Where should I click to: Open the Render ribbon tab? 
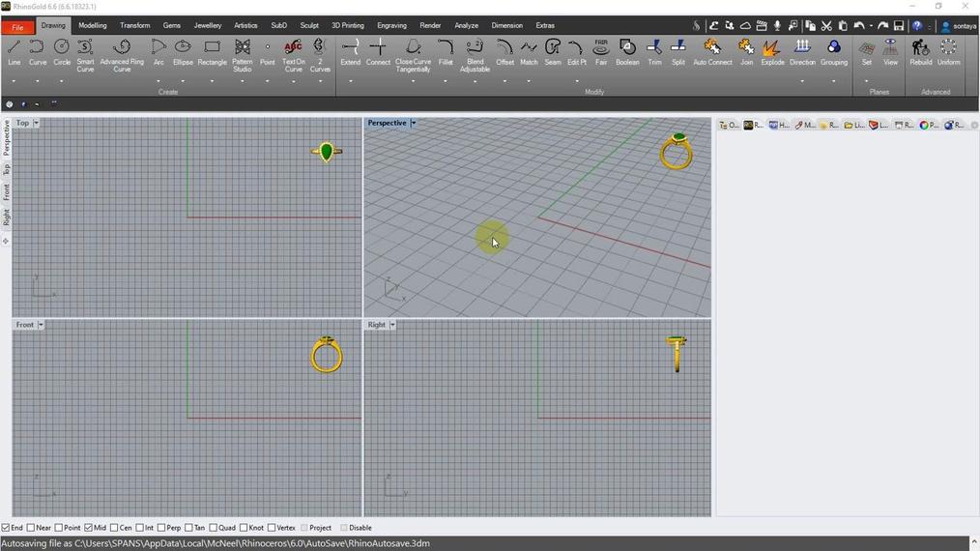click(x=430, y=26)
